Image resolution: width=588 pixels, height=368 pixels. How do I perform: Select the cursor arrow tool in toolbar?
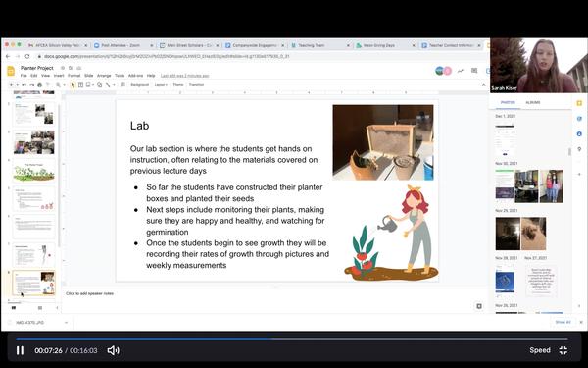[73, 85]
